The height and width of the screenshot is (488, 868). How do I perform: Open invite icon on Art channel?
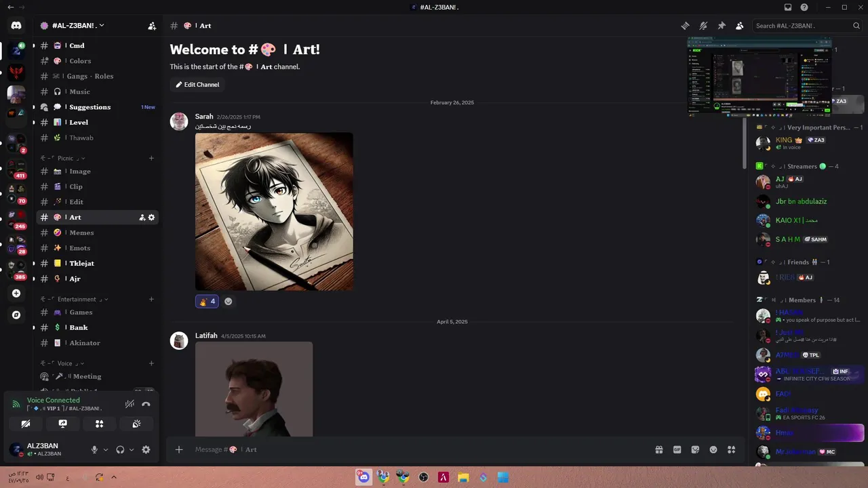click(x=142, y=218)
